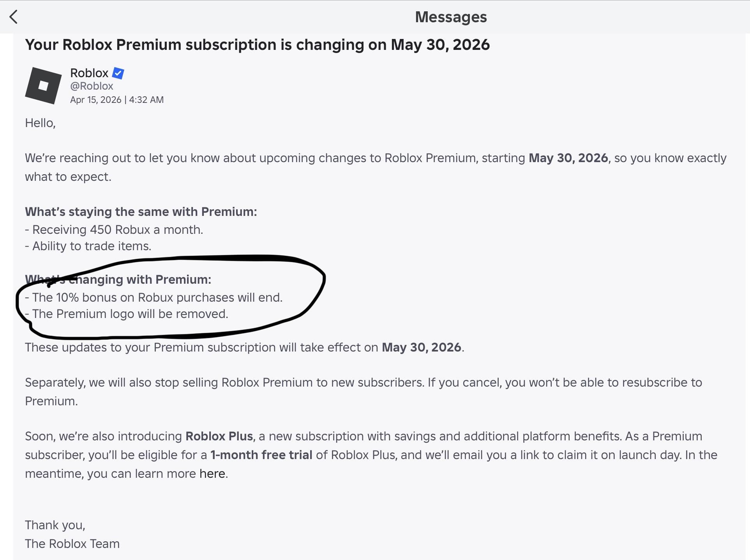This screenshot has height=560, width=750.
Task: Click the @Roblox handle
Action: coord(92,86)
